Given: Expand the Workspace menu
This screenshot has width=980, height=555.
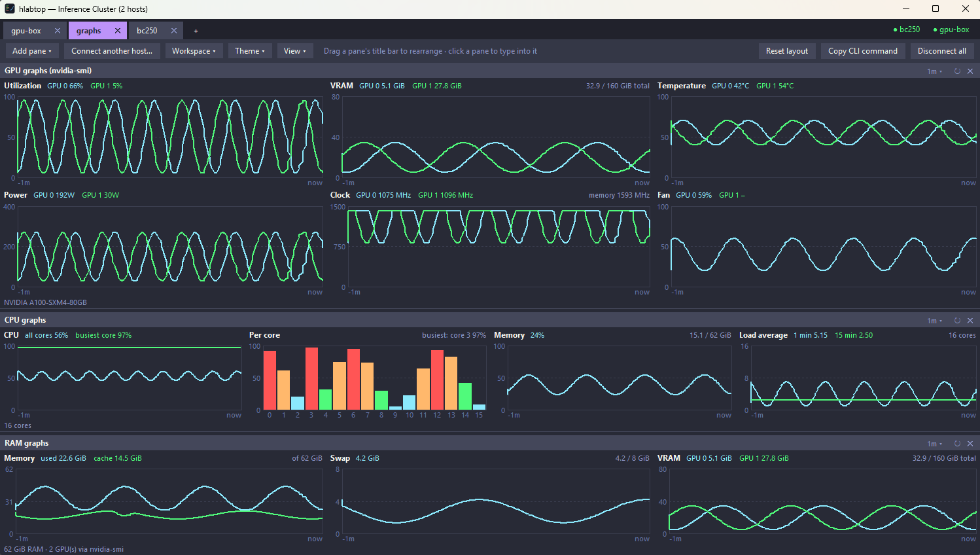Looking at the screenshot, I should click(x=194, y=51).
